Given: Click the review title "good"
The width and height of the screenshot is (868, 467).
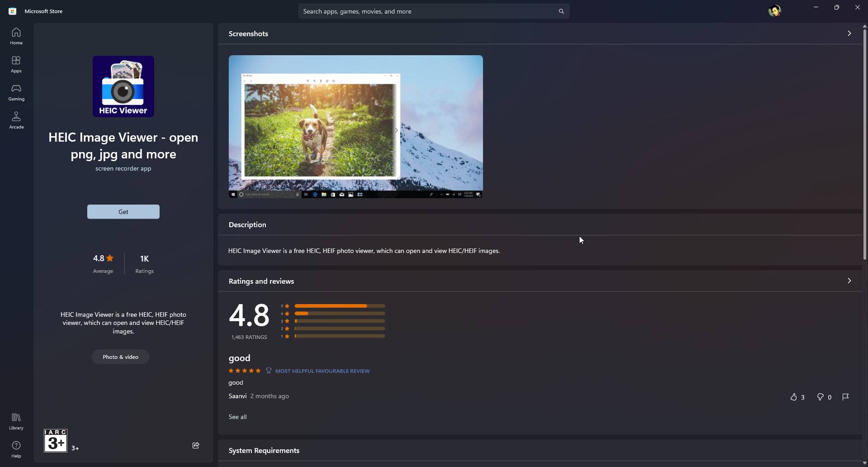Looking at the screenshot, I should 240,358.
